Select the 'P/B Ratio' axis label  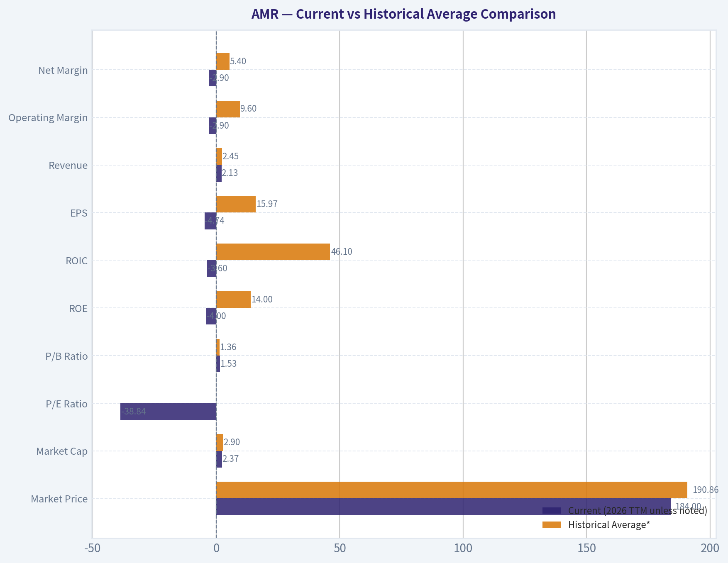(67, 356)
